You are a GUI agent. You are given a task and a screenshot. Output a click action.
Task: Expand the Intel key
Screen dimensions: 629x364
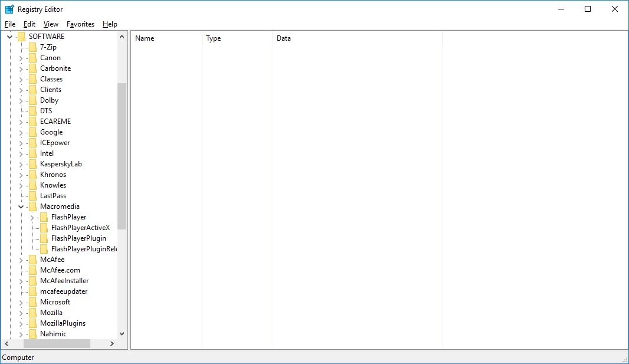click(x=21, y=153)
